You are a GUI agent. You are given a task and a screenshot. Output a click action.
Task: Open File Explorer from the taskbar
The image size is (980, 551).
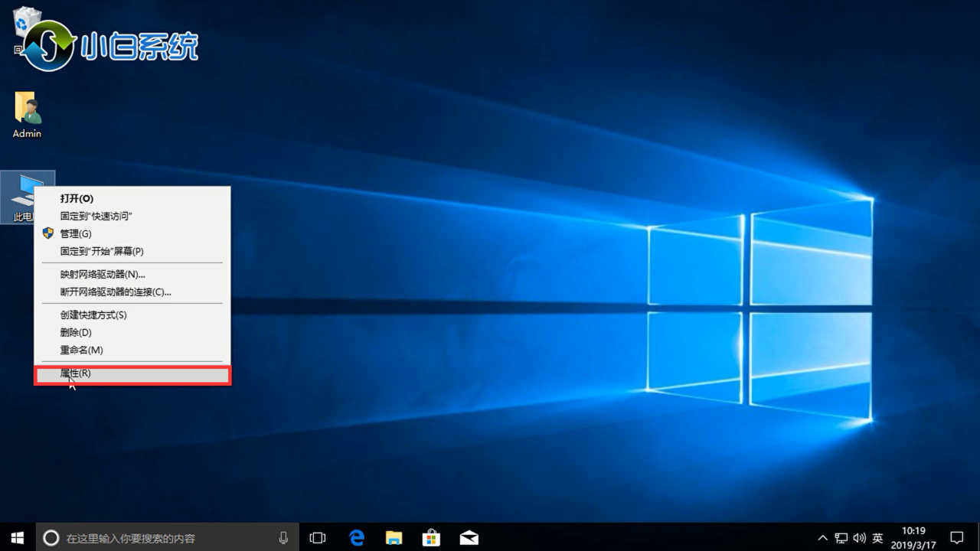click(394, 538)
